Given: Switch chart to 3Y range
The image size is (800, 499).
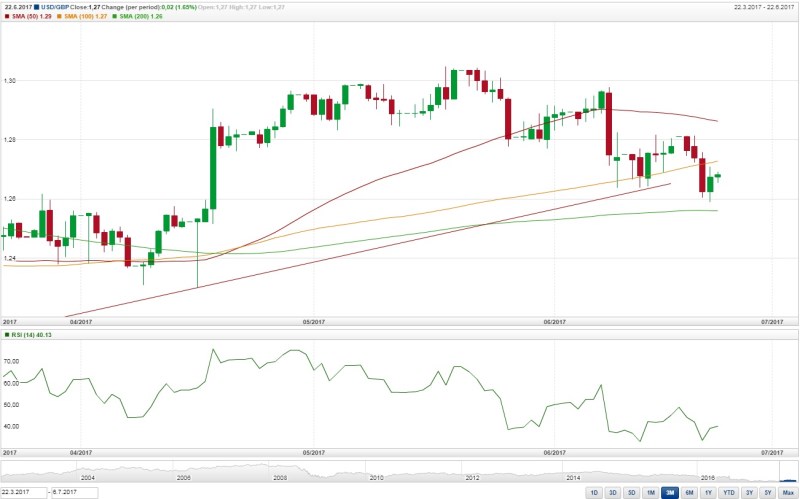Looking at the screenshot, I should [749, 493].
